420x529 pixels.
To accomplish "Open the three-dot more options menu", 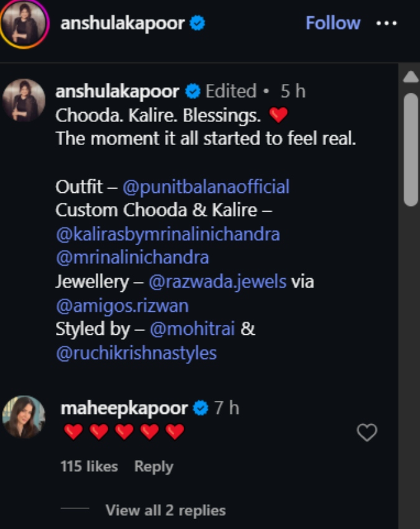I will click(386, 23).
